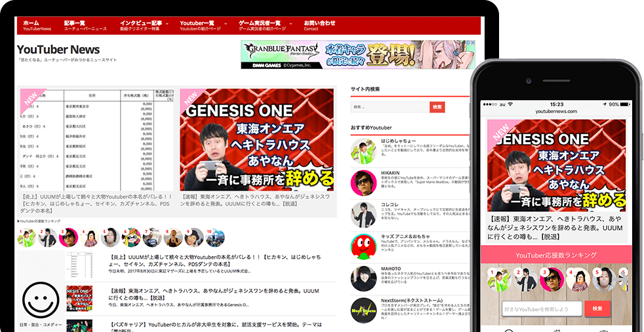Open the ゲーム実況者一覧 menu

pyautogui.click(x=262, y=26)
